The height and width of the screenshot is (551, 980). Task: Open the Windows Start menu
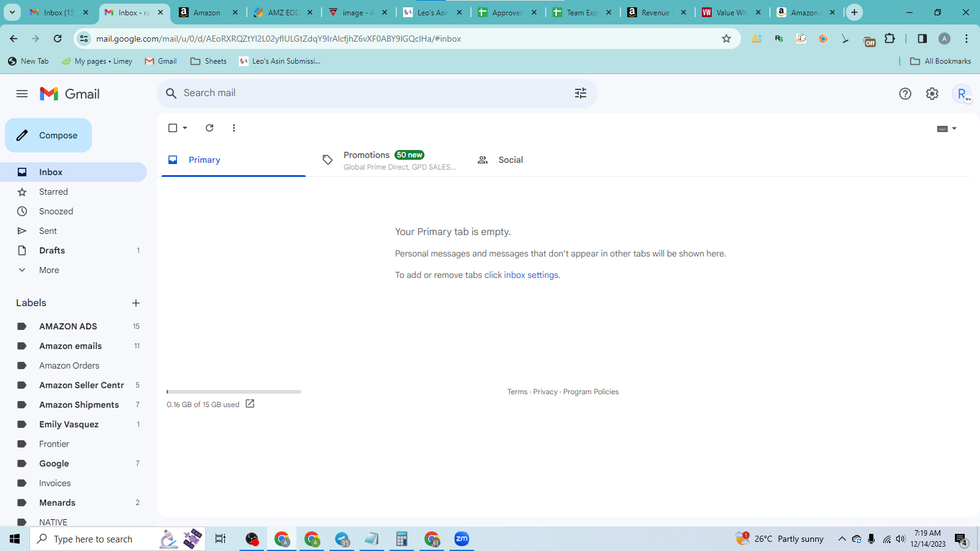(15, 539)
